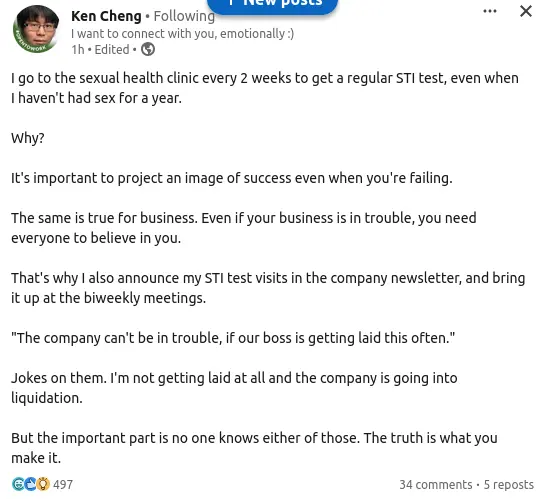Open the 497 reactions count
Viewport: 548px width, 499px height.
click(63, 484)
